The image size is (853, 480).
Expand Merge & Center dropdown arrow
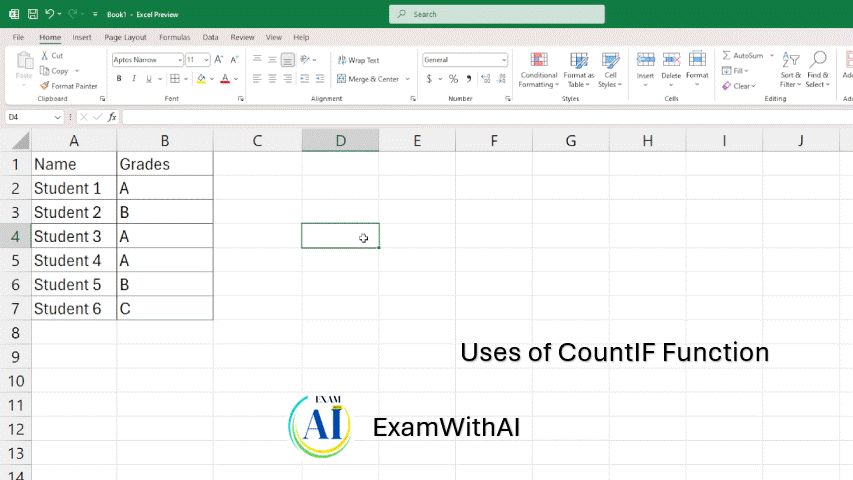407,79
